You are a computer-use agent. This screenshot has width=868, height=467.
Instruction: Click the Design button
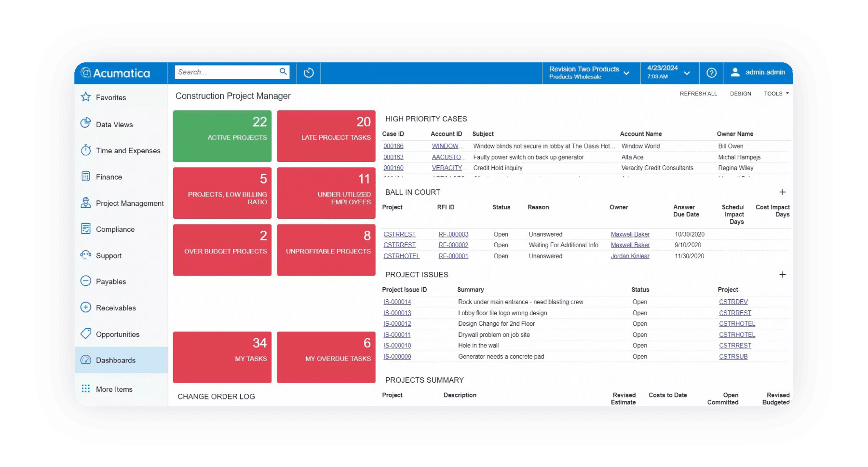point(740,93)
